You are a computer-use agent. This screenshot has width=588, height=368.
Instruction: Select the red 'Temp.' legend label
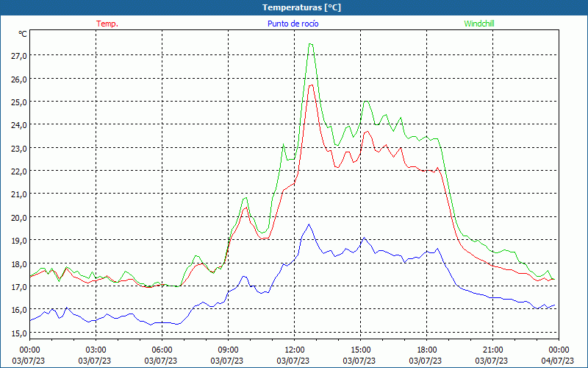point(107,24)
